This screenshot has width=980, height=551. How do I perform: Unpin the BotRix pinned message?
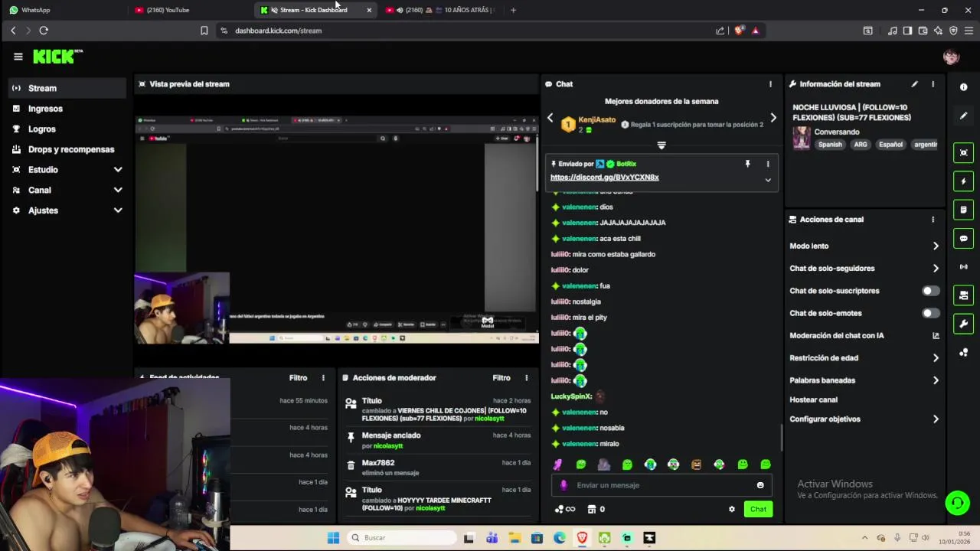[x=747, y=164]
